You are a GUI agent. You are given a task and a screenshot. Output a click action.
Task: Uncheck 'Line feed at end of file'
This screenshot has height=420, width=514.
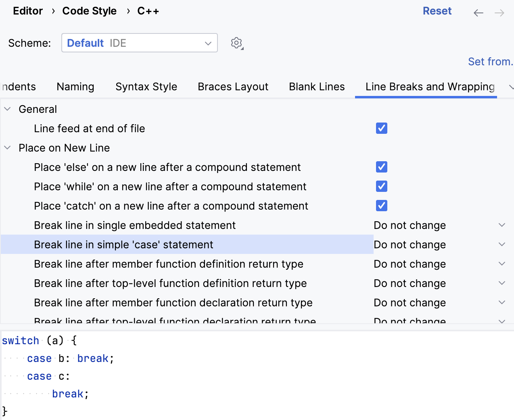coord(381,128)
